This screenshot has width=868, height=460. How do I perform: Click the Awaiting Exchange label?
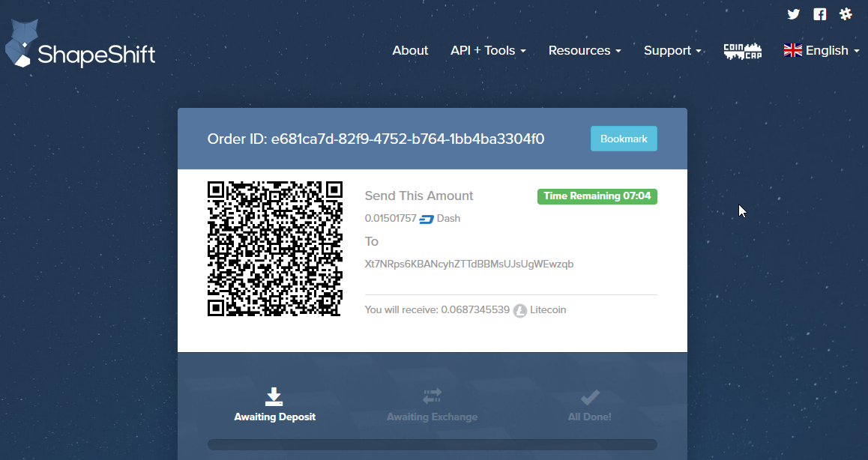(432, 417)
